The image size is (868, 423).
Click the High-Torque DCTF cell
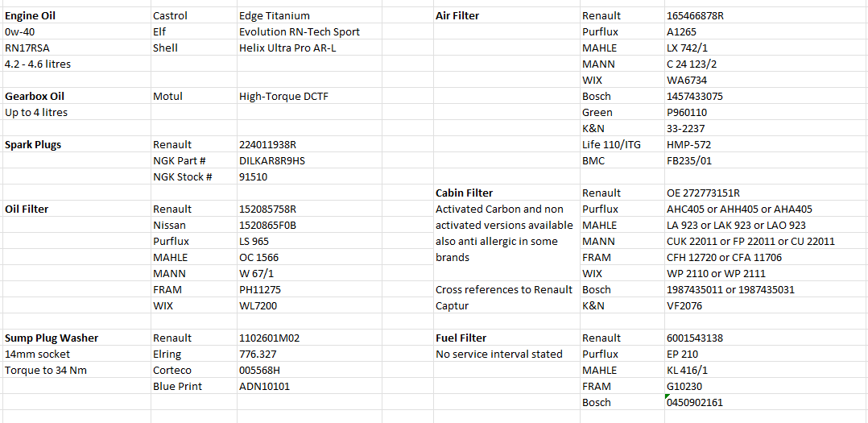(283, 96)
